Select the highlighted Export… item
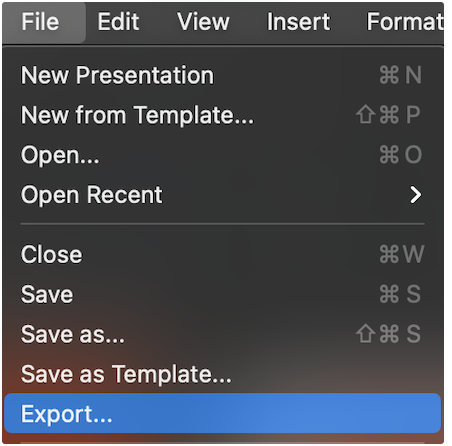The width and height of the screenshot is (452, 446). coord(223,413)
